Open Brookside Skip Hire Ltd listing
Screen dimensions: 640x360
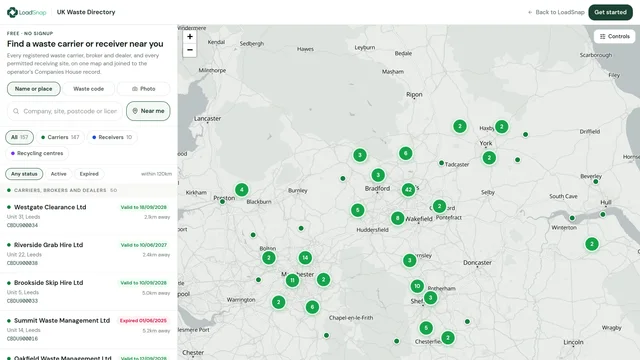[x=89, y=291]
